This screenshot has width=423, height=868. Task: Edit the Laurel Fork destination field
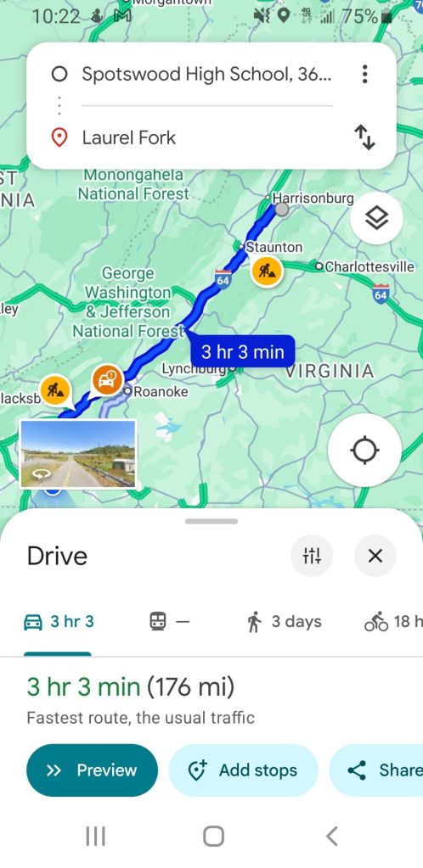(x=206, y=137)
